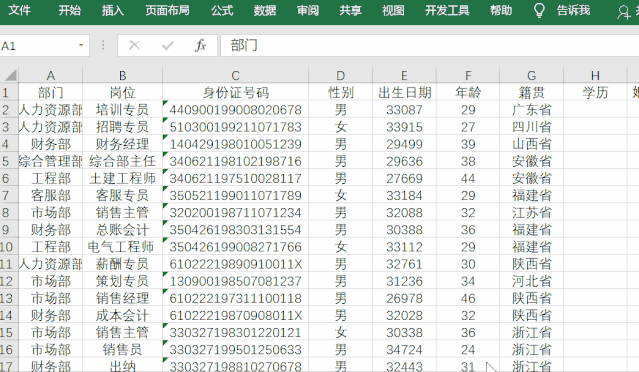This screenshot has width=639, height=372.
Task: Click age cell with 44
Action: [x=468, y=178]
